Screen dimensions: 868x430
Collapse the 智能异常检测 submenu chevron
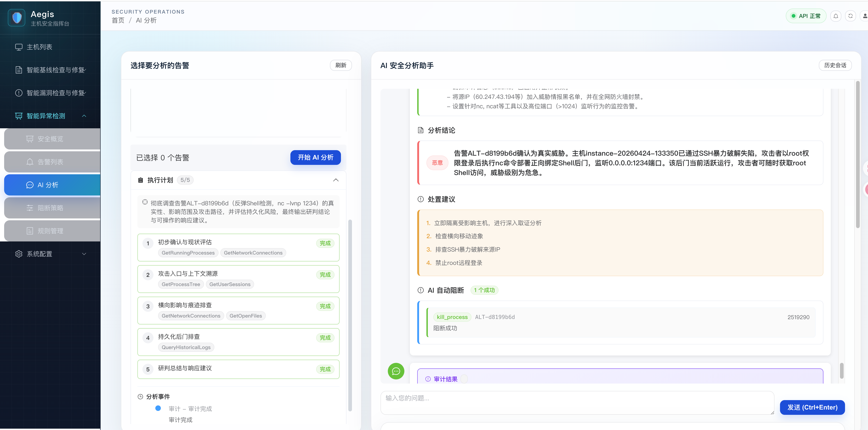tap(84, 116)
